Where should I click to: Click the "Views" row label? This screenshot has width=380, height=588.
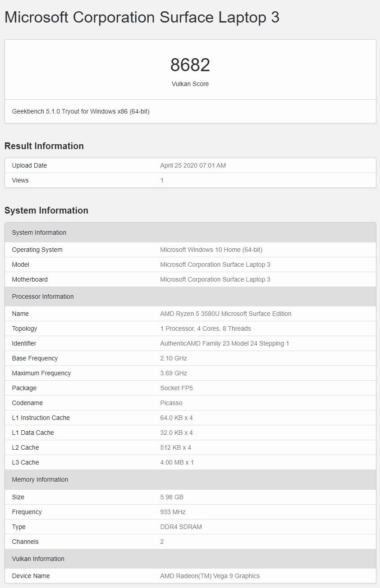click(x=20, y=180)
